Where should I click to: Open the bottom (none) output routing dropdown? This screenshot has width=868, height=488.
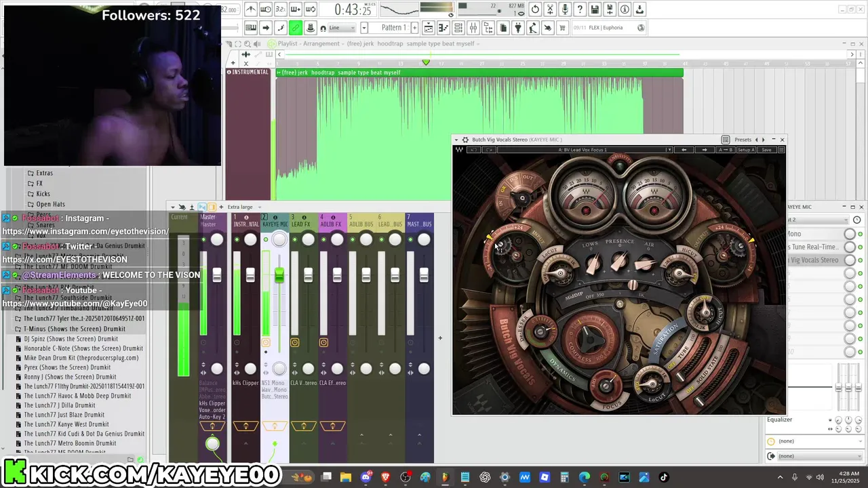coord(821,456)
